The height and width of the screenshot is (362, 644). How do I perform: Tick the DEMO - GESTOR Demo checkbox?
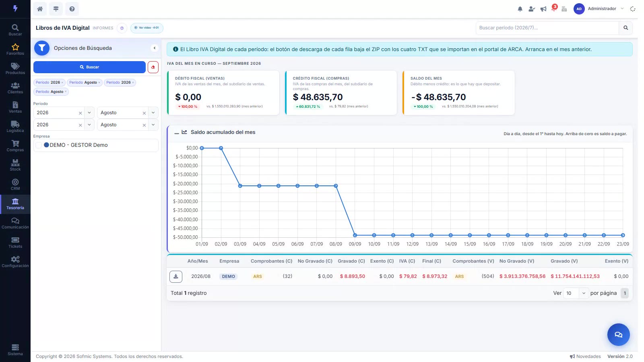(x=39, y=145)
